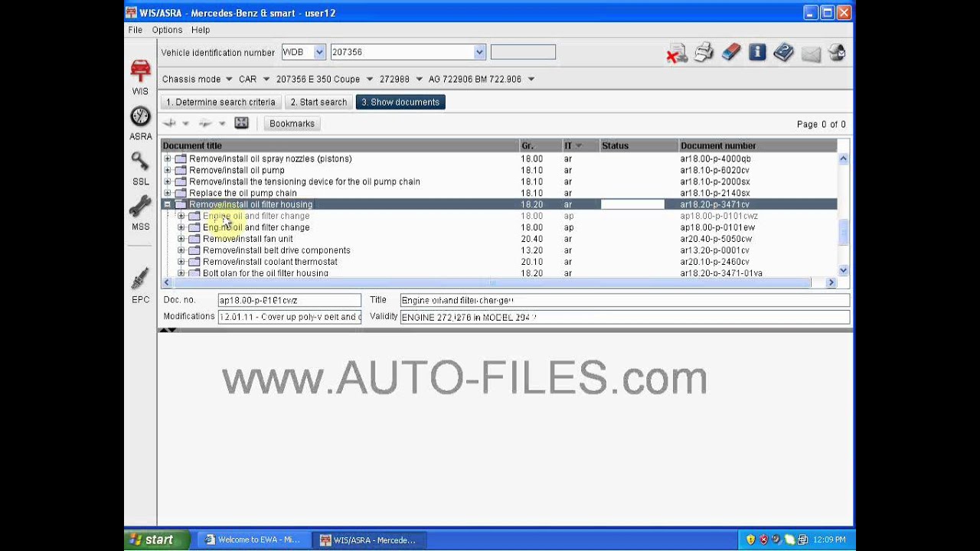Click the Doc. no. field
This screenshot has height=551, width=980.
[x=289, y=300]
